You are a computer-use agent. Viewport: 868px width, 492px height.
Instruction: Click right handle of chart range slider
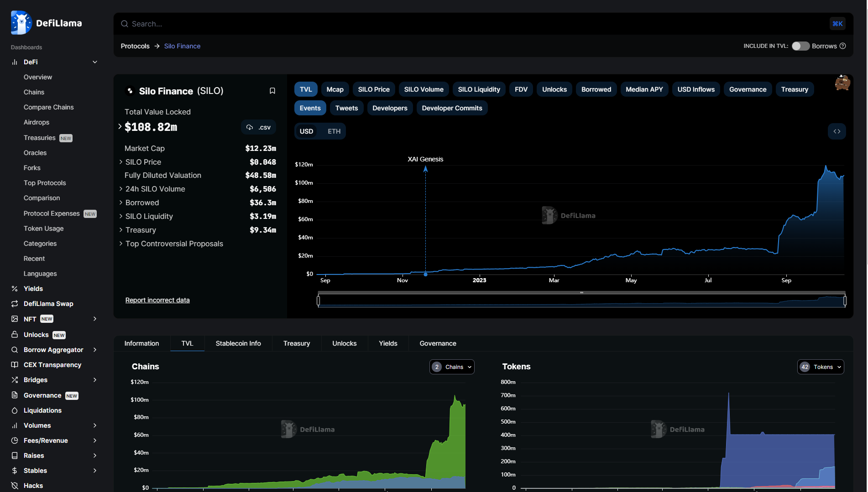click(x=845, y=300)
